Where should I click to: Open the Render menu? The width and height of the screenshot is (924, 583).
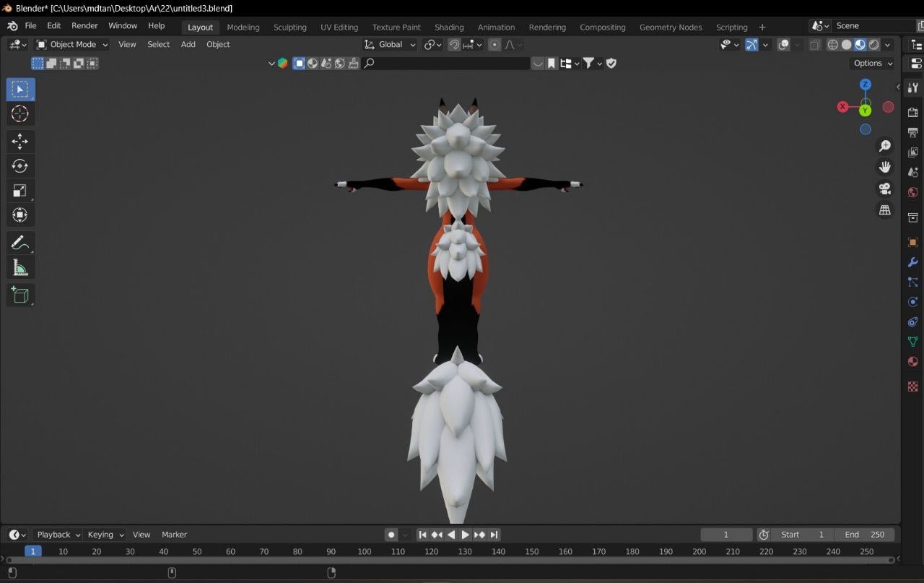tap(84, 26)
